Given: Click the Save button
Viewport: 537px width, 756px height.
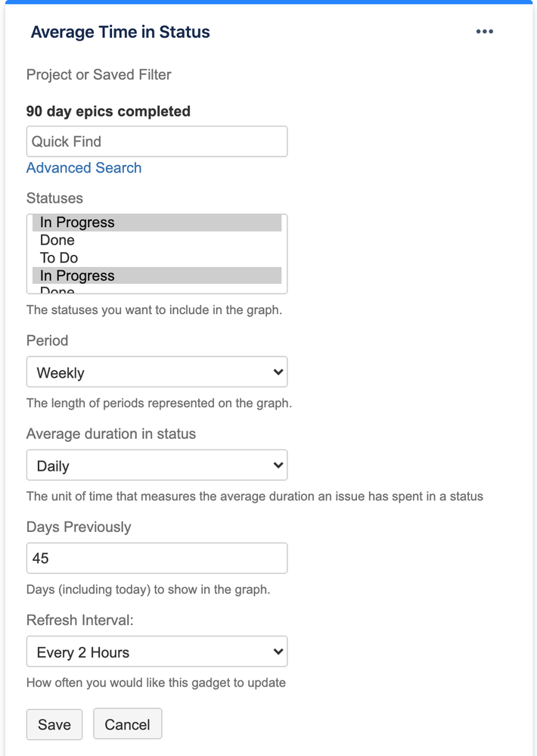Looking at the screenshot, I should pos(54,723).
